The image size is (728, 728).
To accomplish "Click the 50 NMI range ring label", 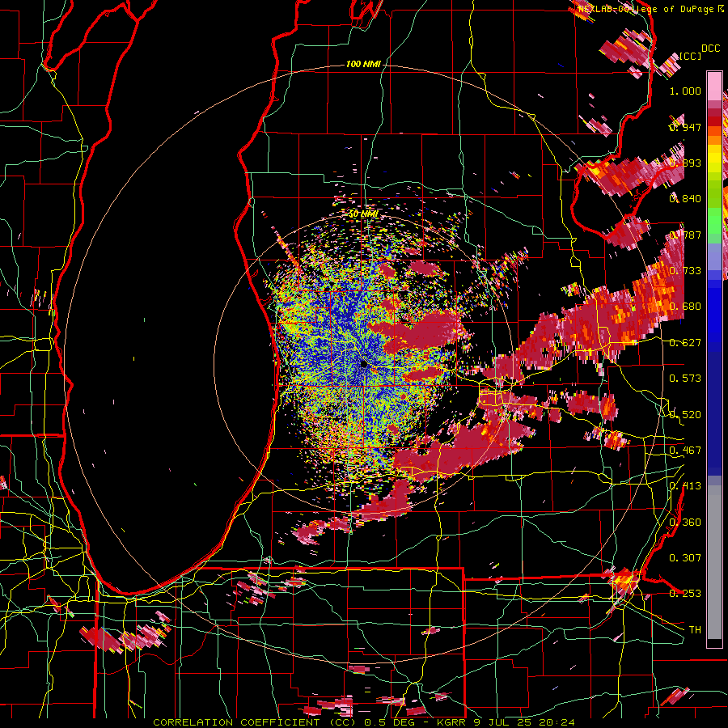I will pyautogui.click(x=363, y=214).
